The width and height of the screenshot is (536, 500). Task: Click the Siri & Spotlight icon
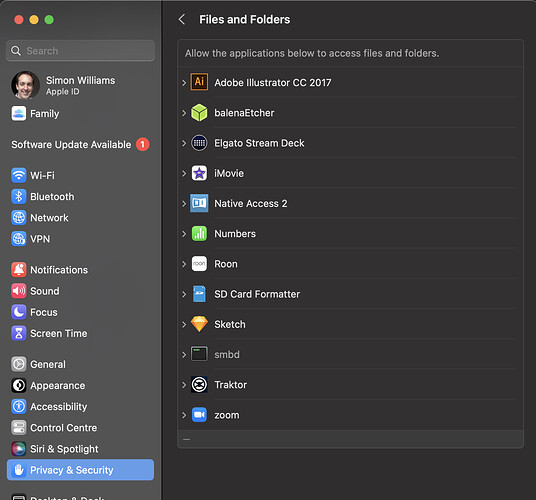click(19, 449)
